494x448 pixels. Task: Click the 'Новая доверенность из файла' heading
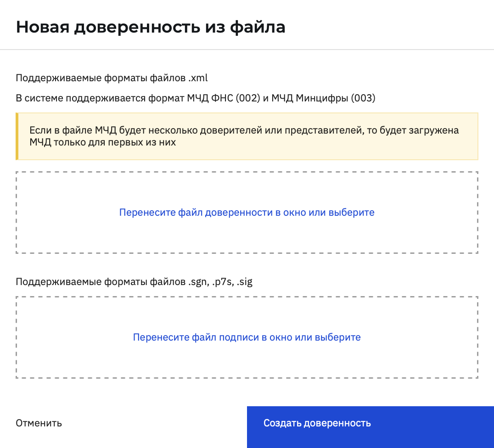151,27
